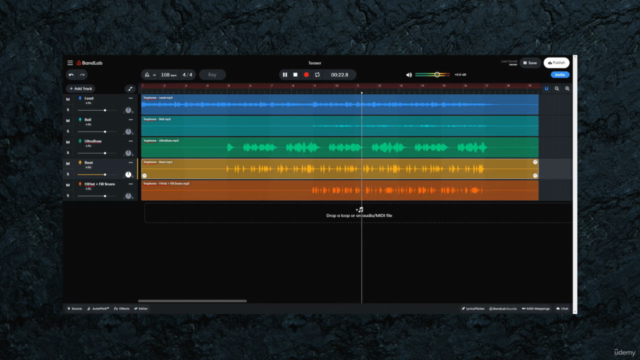This screenshot has width=640, height=360.
Task: Pause playback
Action: [285, 75]
